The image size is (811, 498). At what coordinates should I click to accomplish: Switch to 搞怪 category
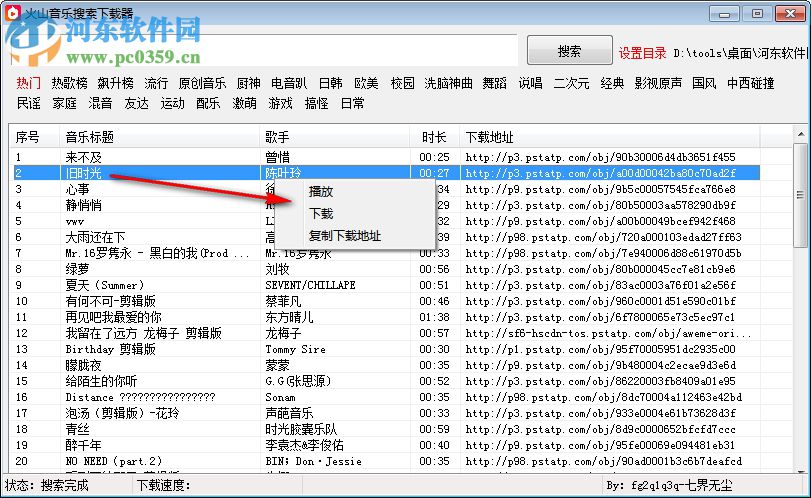(317, 103)
